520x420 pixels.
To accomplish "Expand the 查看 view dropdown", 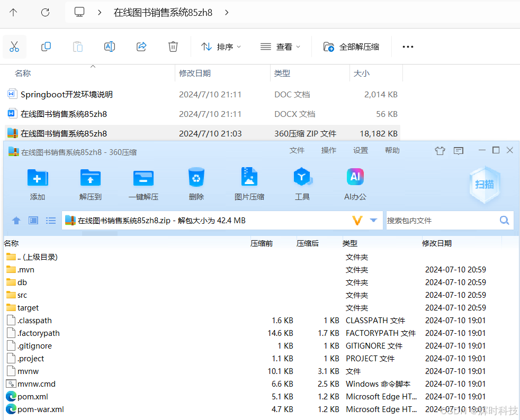I will click(x=281, y=47).
